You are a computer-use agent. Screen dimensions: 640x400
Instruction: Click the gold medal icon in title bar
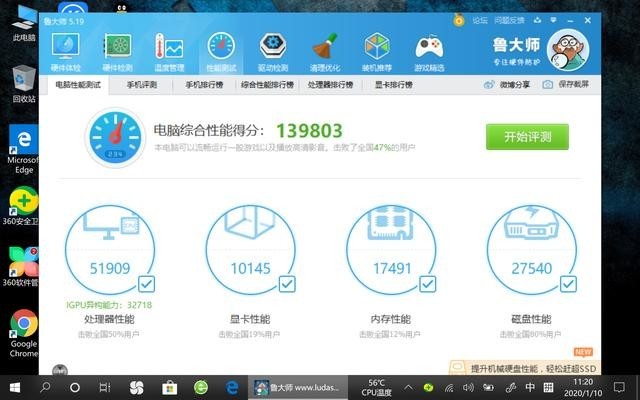click(x=459, y=20)
